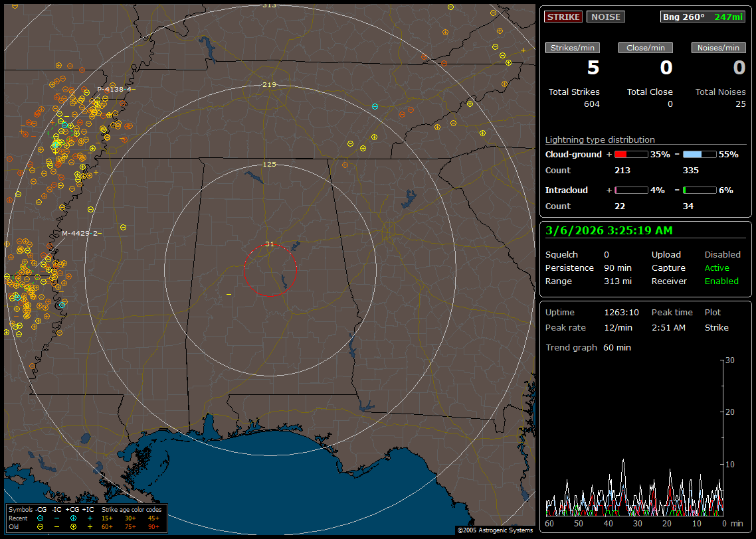
Task: Select the Strikes/min rate button
Action: tap(573, 48)
